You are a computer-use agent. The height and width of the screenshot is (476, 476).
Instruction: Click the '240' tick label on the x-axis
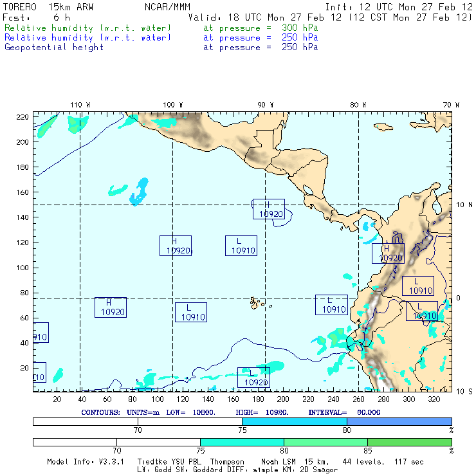tap(333, 399)
